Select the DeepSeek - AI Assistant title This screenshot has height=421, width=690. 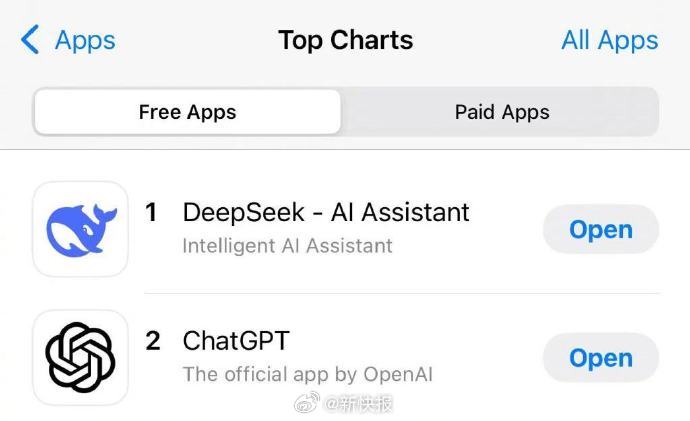click(x=326, y=212)
